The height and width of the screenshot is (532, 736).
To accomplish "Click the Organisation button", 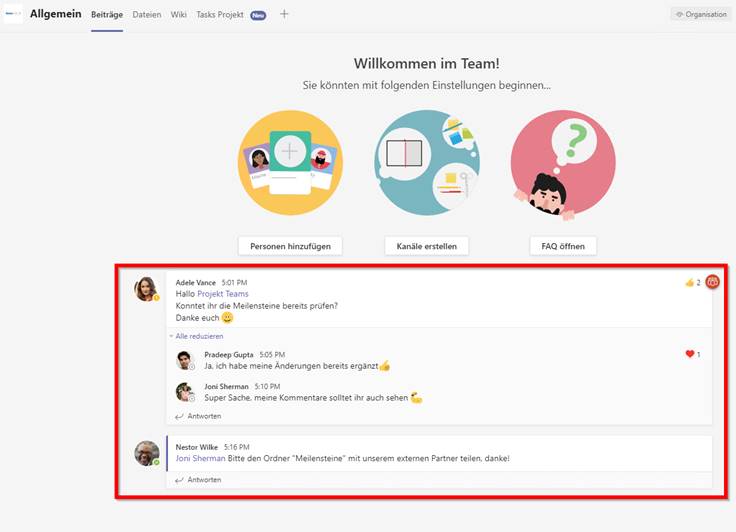I will (x=701, y=15).
